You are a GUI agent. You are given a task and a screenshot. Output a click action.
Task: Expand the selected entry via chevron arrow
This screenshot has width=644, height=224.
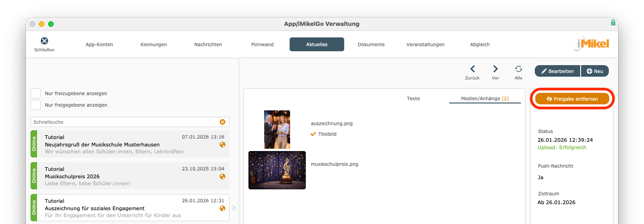pyautogui.click(x=234, y=208)
